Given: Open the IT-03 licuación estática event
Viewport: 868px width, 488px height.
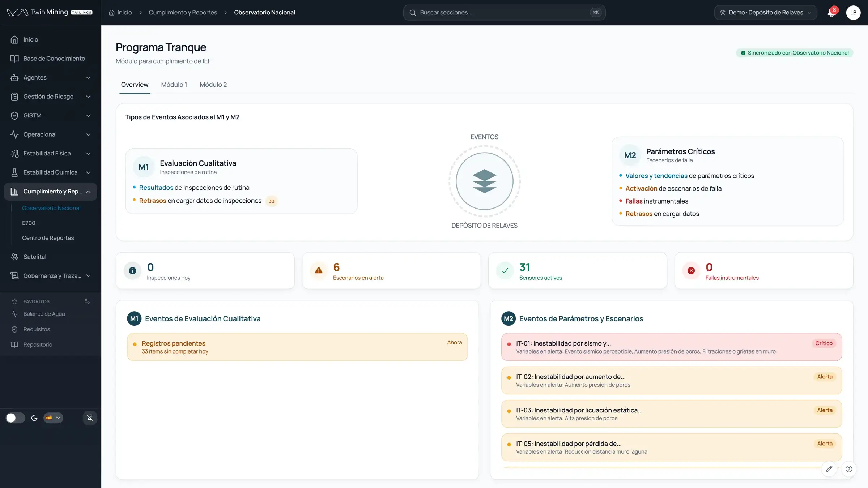Looking at the screenshot, I should (672, 414).
